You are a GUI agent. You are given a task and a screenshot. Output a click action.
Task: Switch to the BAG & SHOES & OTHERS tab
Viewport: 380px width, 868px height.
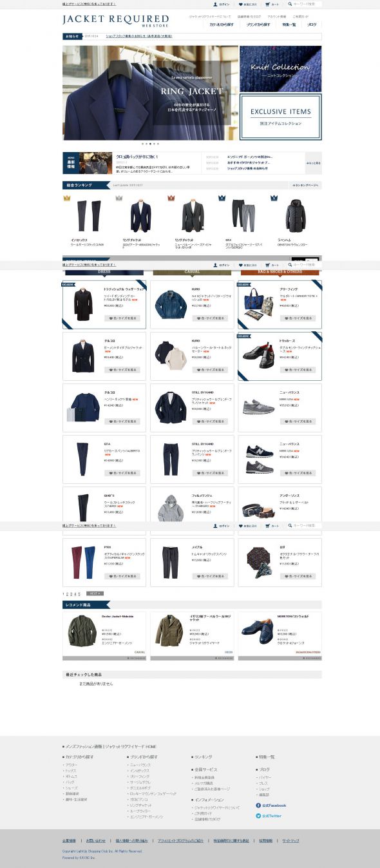click(280, 272)
